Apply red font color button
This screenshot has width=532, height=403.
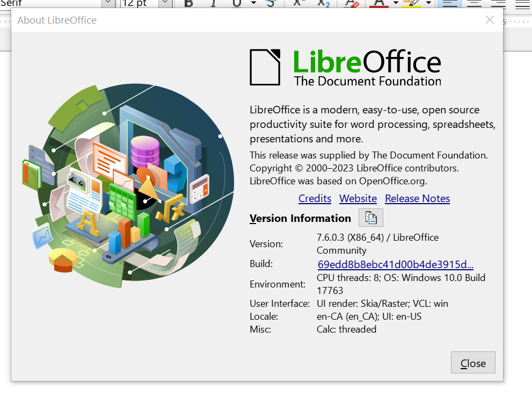(x=380, y=3)
